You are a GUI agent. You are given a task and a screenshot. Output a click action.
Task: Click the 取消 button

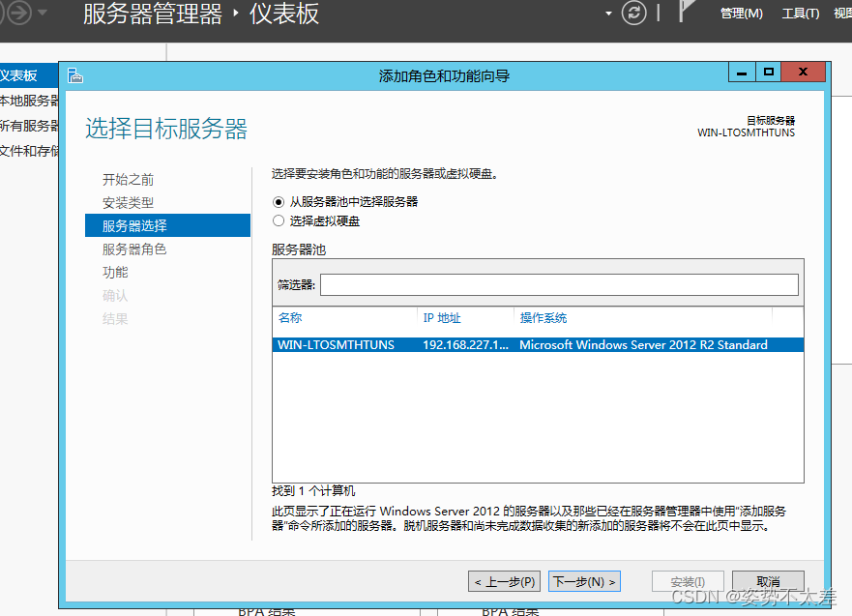[768, 582]
